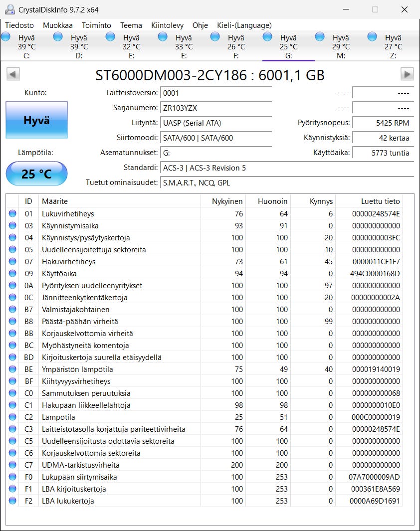
Task: Select Uudelleensijoitusta odottavia sektoreita row label
Action: [x=108, y=441]
